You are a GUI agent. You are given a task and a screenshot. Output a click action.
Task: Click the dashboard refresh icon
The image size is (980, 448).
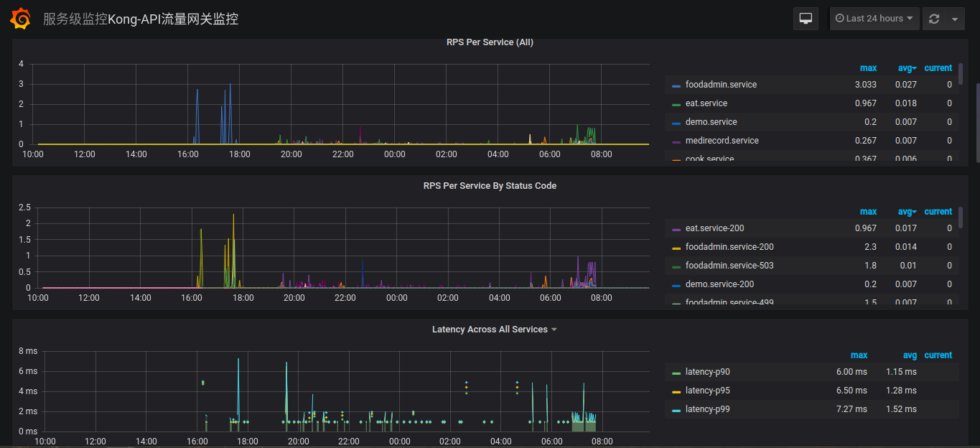[x=933, y=19]
